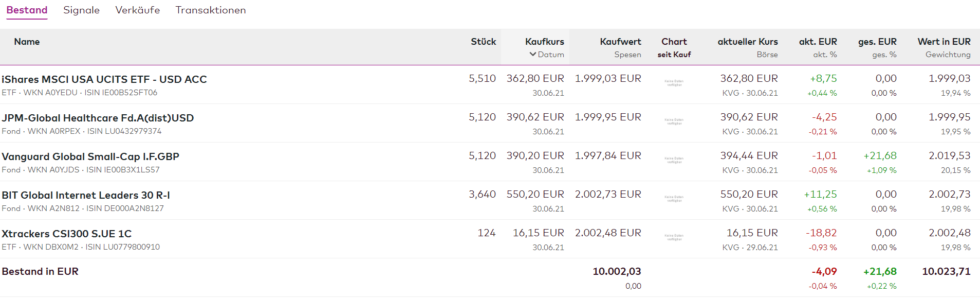
Task: Open the Verkäufe tab
Action: pos(137,10)
